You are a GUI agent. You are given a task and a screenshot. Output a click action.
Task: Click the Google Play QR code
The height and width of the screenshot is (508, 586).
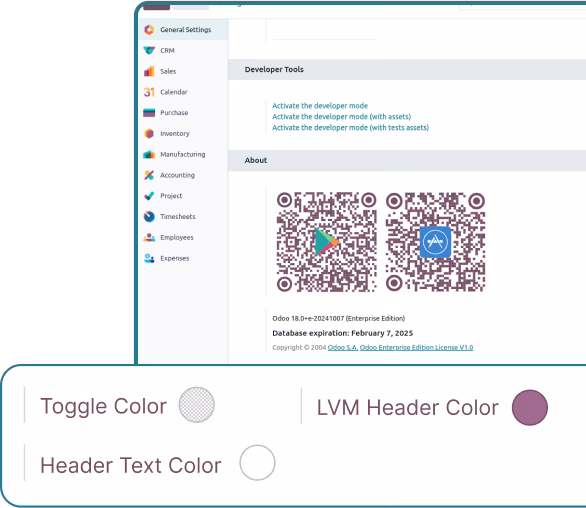[326, 242]
